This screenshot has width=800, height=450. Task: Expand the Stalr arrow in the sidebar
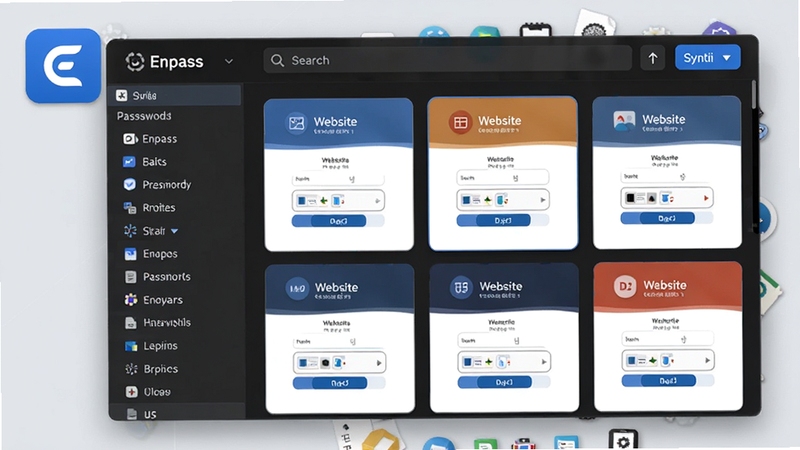(x=174, y=231)
